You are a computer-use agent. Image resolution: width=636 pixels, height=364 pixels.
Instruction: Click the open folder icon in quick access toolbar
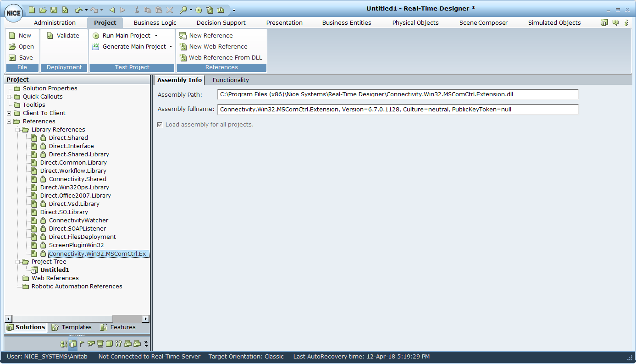pyautogui.click(x=43, y=10)
